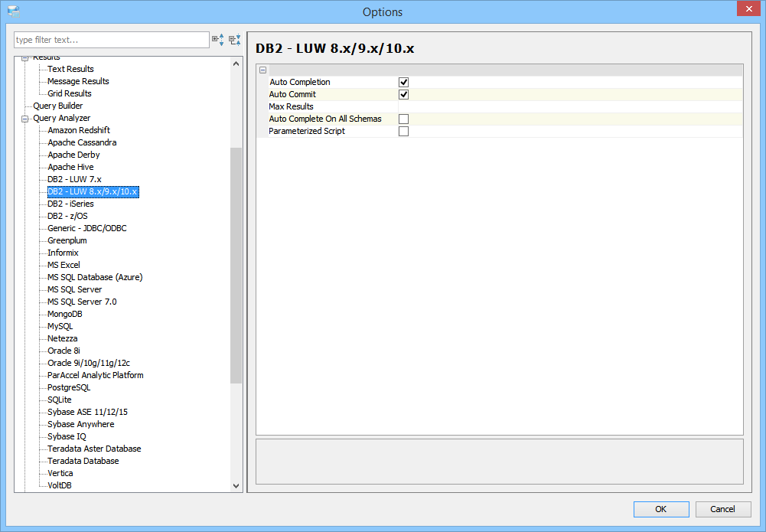
Task: Click the filter text input field
Action: click(x=112, y=40)
